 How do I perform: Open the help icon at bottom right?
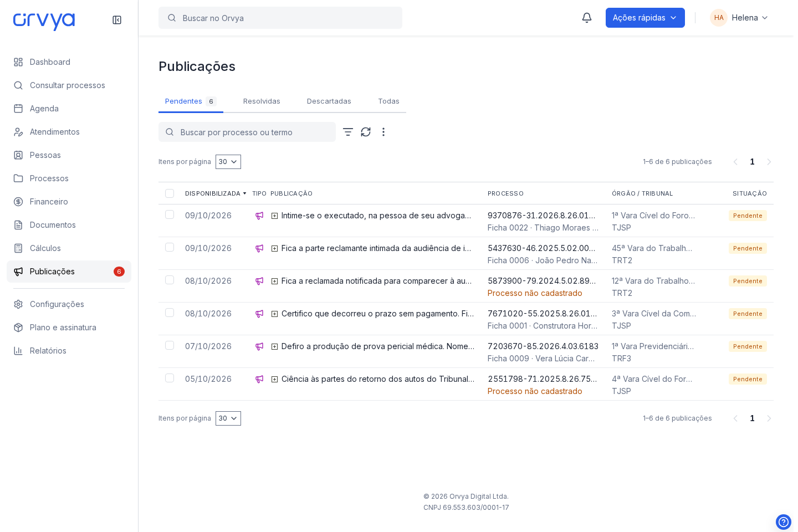pyautogui.click(x=784, y=522)
